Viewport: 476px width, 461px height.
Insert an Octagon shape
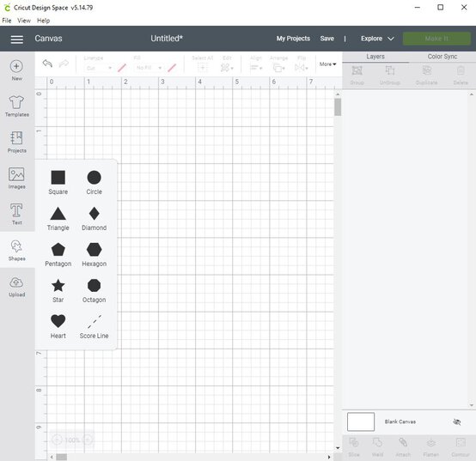95,290
